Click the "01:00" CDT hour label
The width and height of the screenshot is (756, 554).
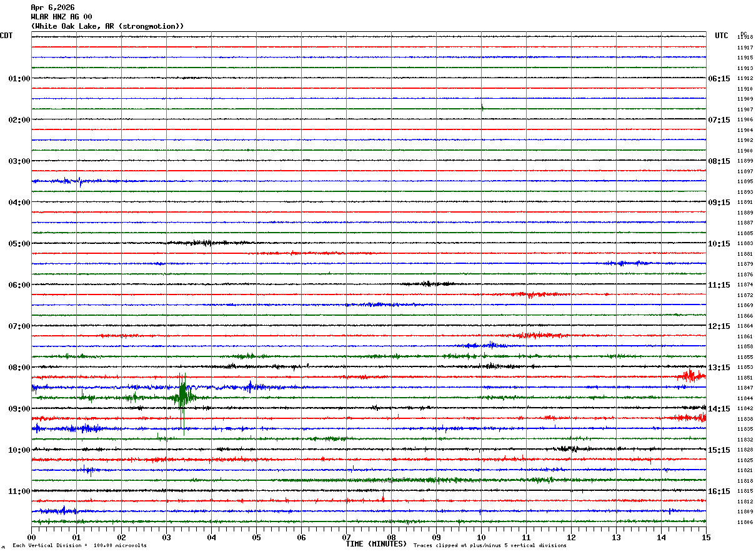point(19,79)
